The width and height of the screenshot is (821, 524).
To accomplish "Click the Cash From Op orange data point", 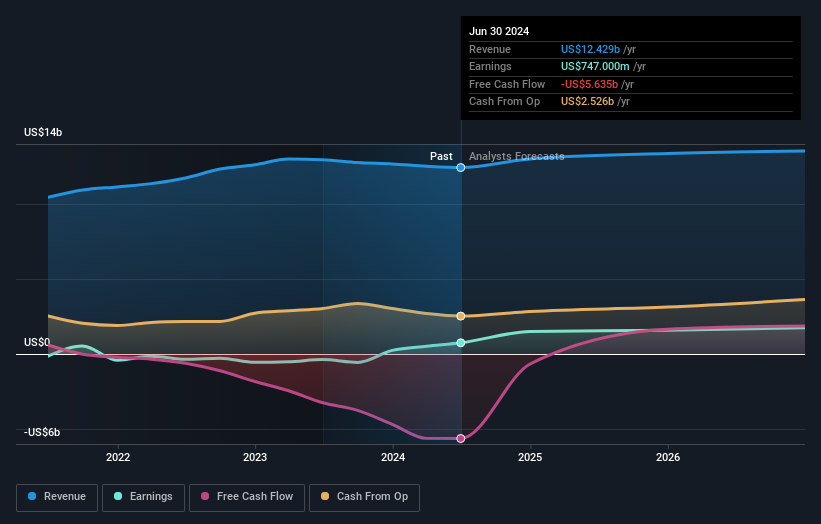I will pyautogui.click(x=461, y=316).
